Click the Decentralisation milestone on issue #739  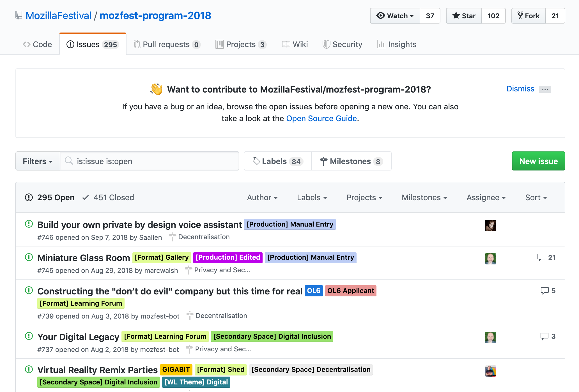pyautogui.click(x=217, y=316)
